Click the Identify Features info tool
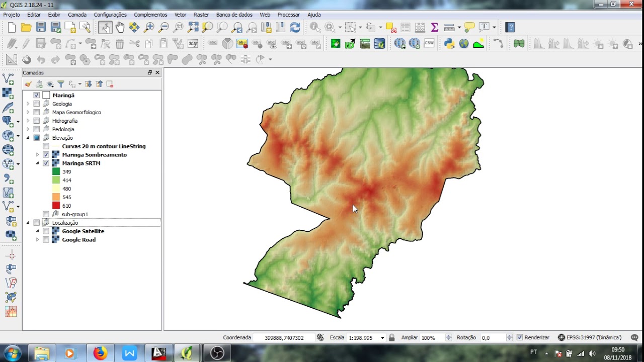Image resolution: width=644 pixels, height=362 pixels. coord(315,28)
